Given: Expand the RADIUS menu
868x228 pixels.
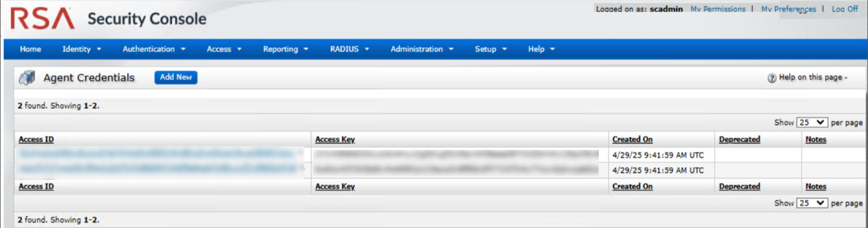Looking at the screenshot, I should click(349, 49).
